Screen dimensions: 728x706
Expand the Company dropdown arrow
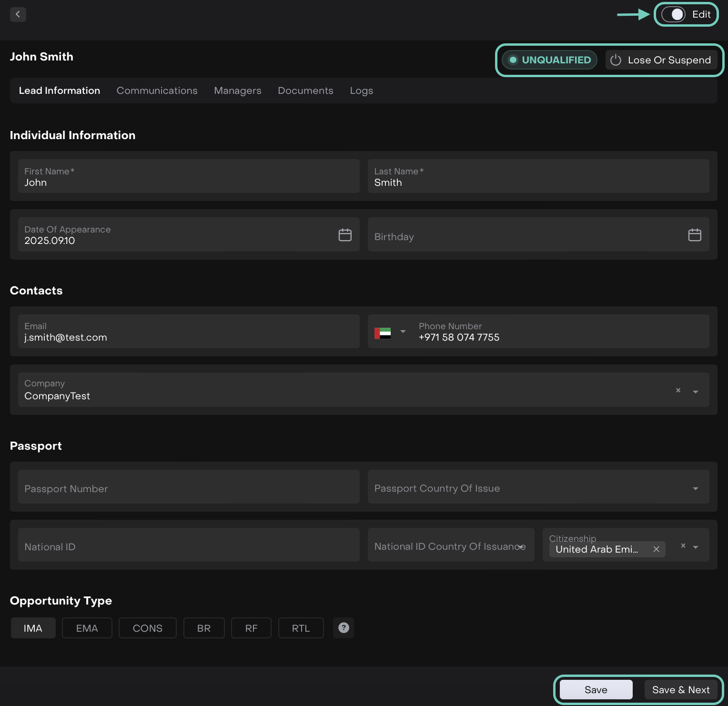[x=695, y=392]
